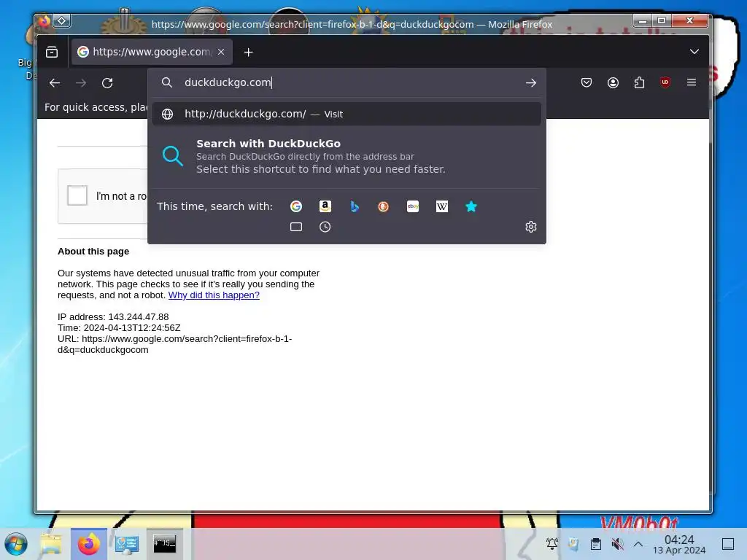The height and width of the screenshot is (560, 747).
Task: Open the clipboard tray icon
Action: 595,544
